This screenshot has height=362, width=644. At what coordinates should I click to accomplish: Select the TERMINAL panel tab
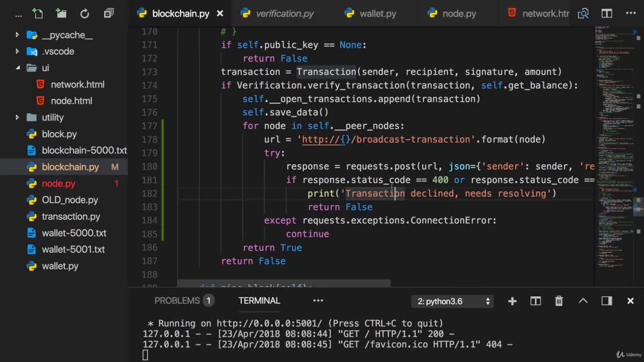point(259,301)
